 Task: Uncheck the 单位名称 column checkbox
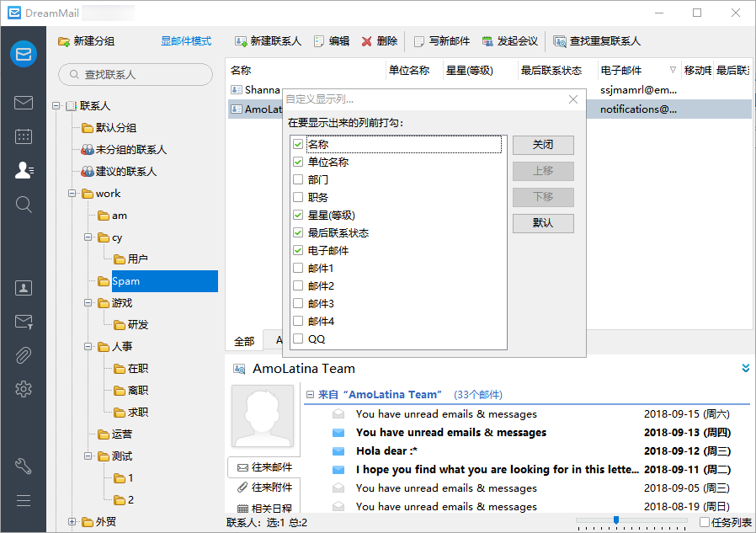tap(298, 162)
